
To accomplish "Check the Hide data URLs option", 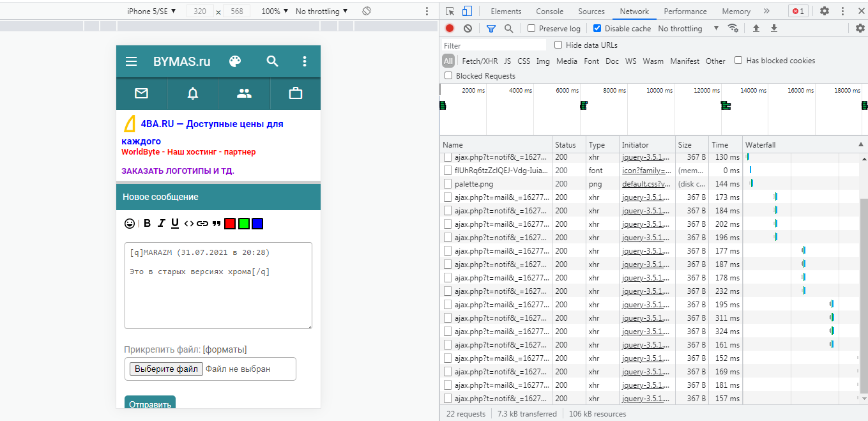I will (558, 45).
